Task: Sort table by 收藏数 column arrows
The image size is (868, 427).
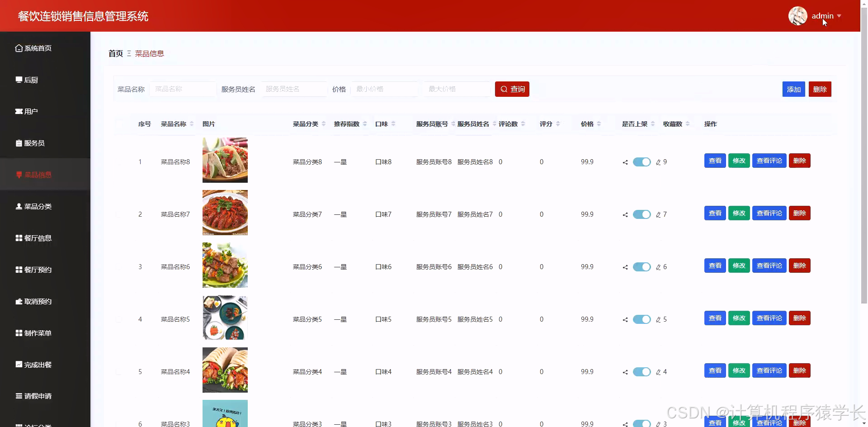Action: (x=688, y=124)
